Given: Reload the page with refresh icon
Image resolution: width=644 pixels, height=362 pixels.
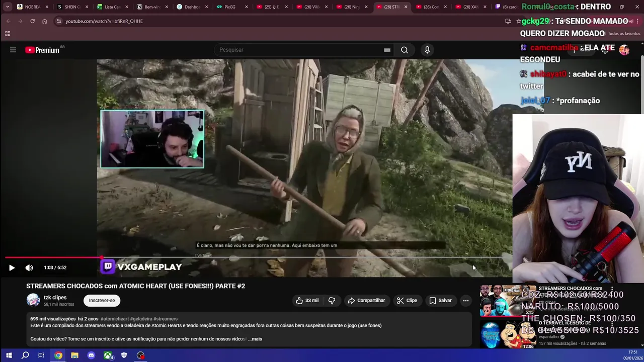Looking at the screenshot, I should click(32, 21).
